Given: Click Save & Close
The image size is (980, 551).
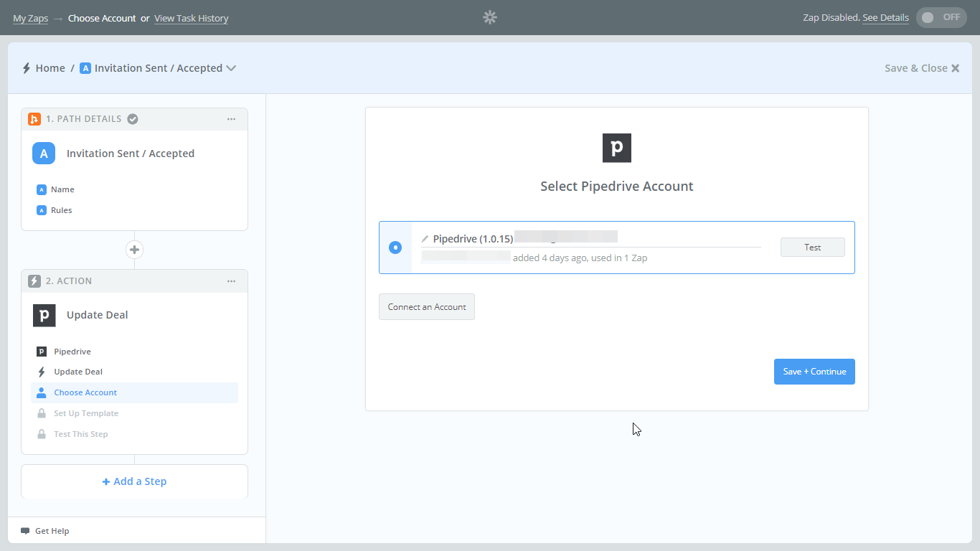Looking at the screenshot, I should click(922, 68).
